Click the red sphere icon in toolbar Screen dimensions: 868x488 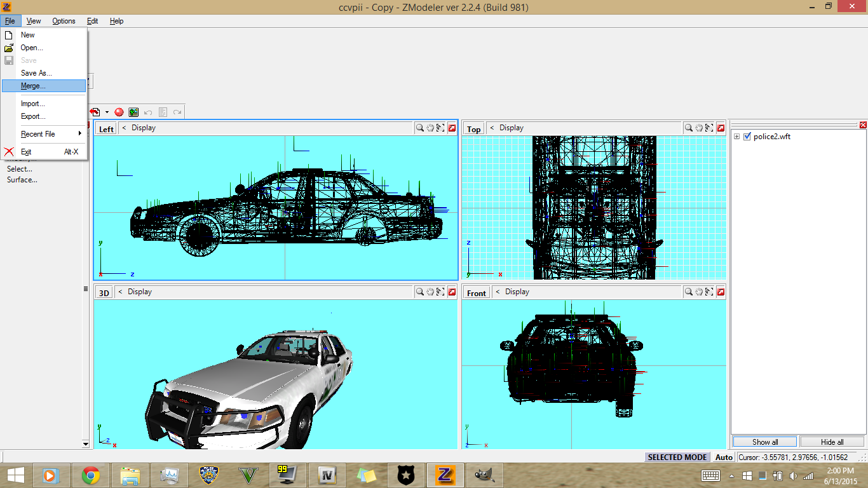[119, 112]
